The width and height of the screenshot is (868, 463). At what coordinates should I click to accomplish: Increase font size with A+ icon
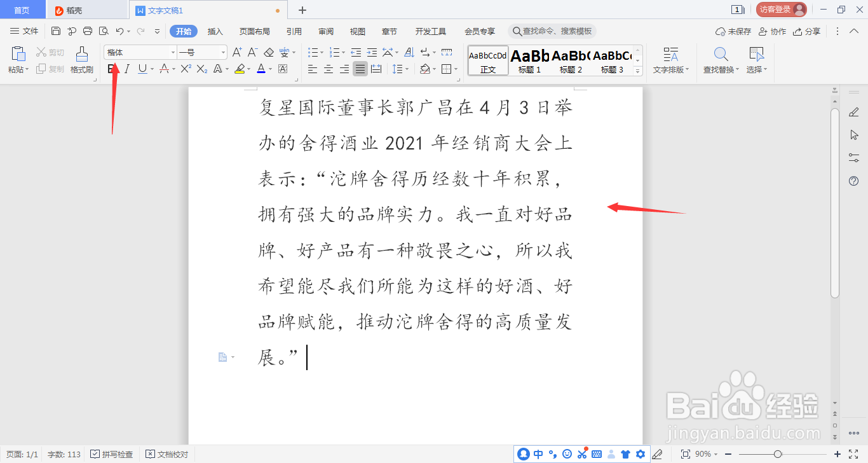click(238, 52)
